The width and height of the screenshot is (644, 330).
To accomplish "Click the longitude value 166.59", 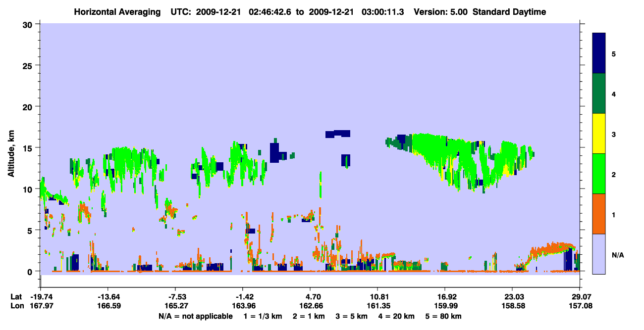I will (109, 306).
